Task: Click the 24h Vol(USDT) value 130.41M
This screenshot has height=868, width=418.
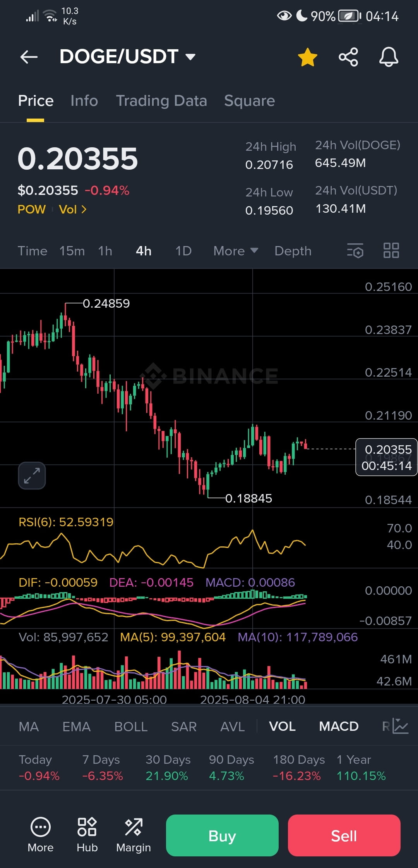Action: point(341,208)
